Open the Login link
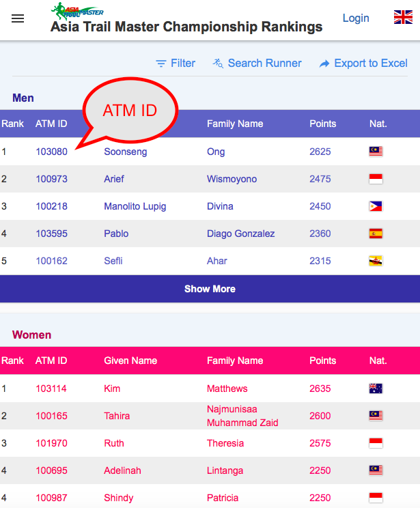This screenshot has width=420, height=508. [x=356, y=18]
